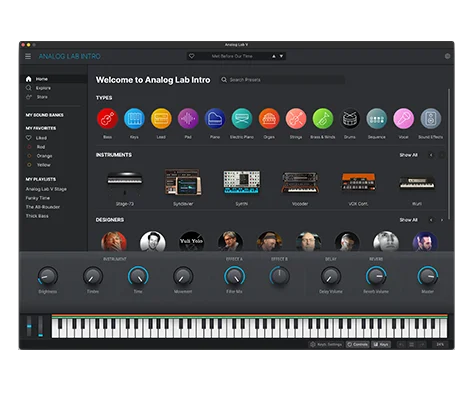Click the My Sound Banks heading
The image size is (473, 400).
(44, 115)
